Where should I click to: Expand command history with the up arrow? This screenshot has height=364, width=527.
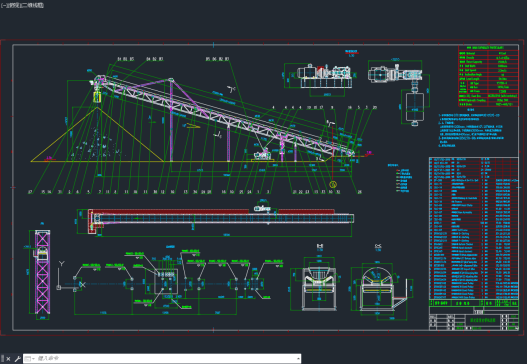(298, 359)
